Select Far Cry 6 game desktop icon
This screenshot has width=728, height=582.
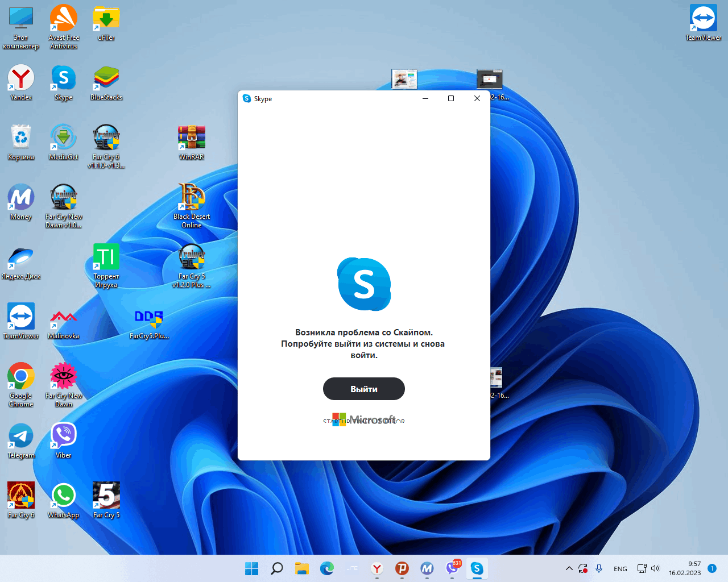(x=21, y=501)
